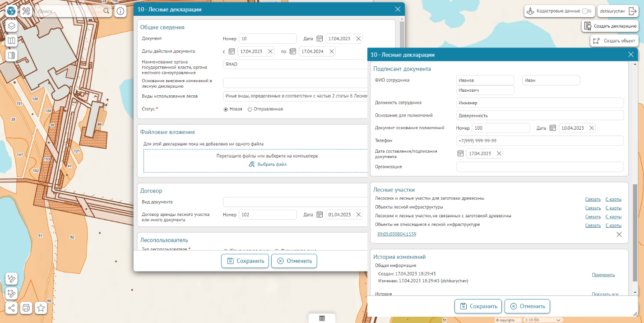Viewport: 644px width, 323px height.
Task: Click the Телефон input field
Action: pyautogui.click(x=539, y=140)
